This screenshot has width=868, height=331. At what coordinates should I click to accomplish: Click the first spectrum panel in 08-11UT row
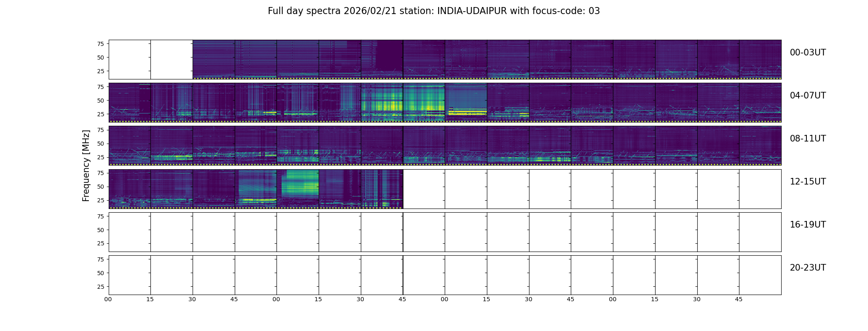point(130,146)
